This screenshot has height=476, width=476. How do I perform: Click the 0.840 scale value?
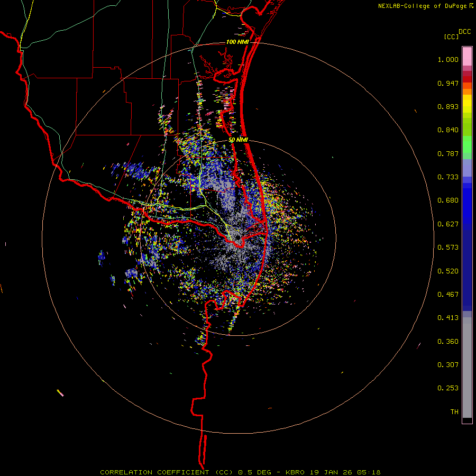coord(448,130)
